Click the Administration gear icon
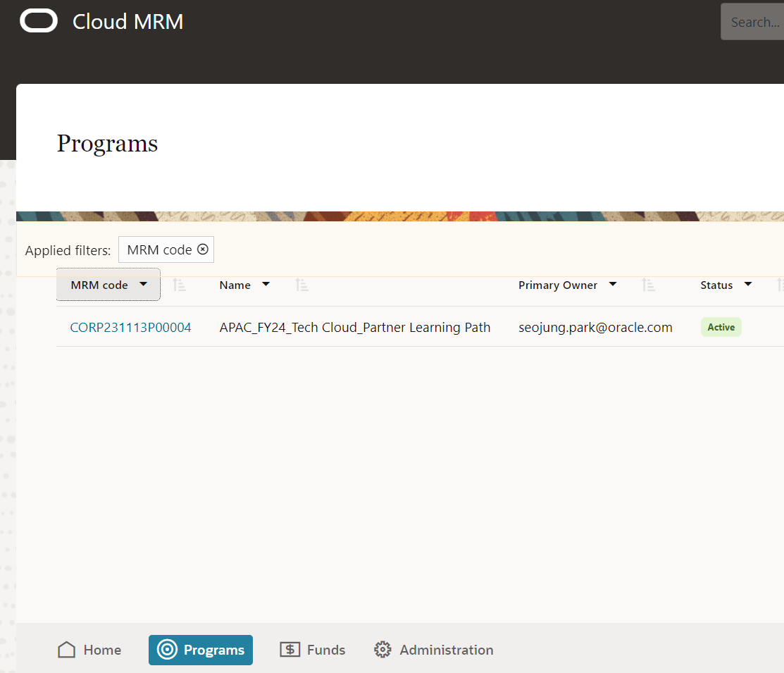This screenshot has width=784, height=673. [x=382, y=650]
